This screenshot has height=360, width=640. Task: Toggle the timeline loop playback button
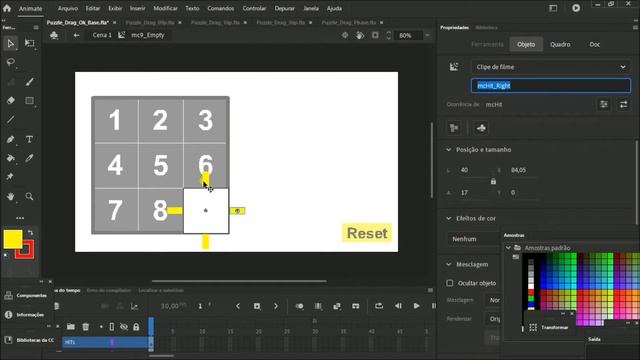click(379, 306)
